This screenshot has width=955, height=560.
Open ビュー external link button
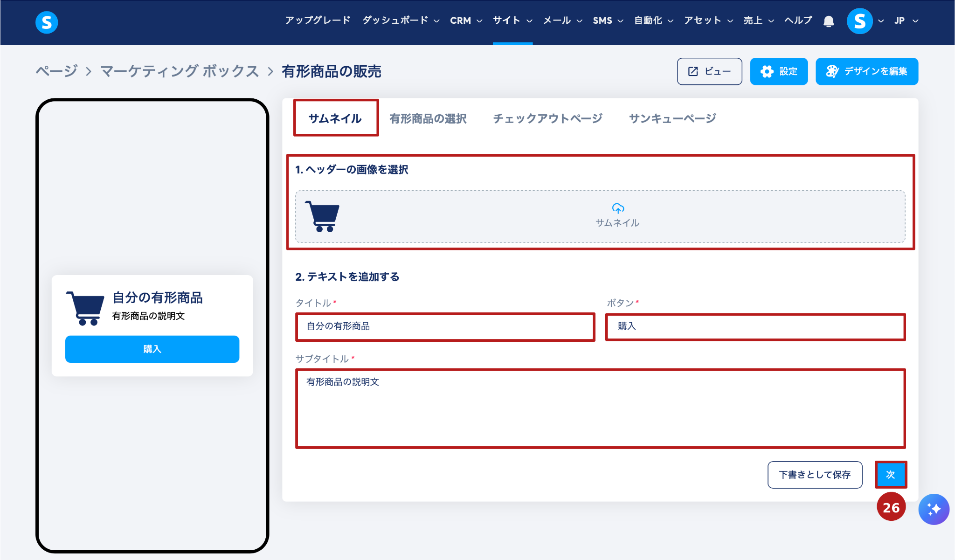click(x=709, y=71)
